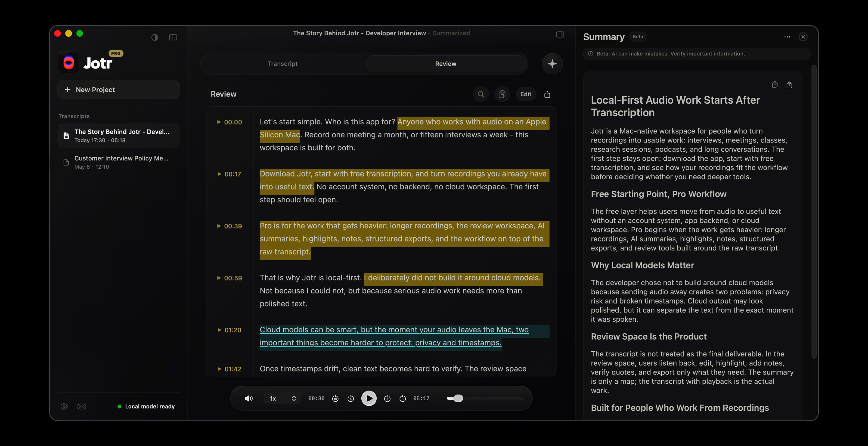The image size is (868, 446).
Task: Click the "Why Local Models Matter" heading
Action: (x=643, y=265)
